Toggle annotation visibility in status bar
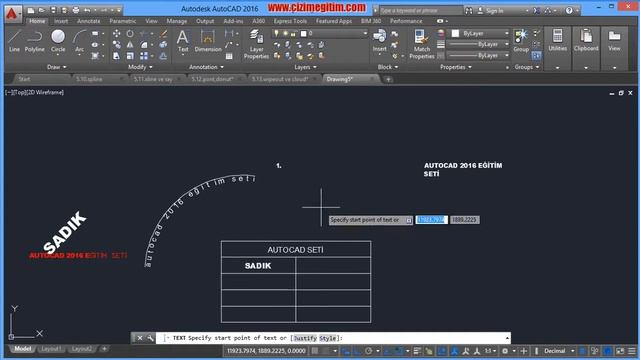The image size is (640, 360). point(454,351)
